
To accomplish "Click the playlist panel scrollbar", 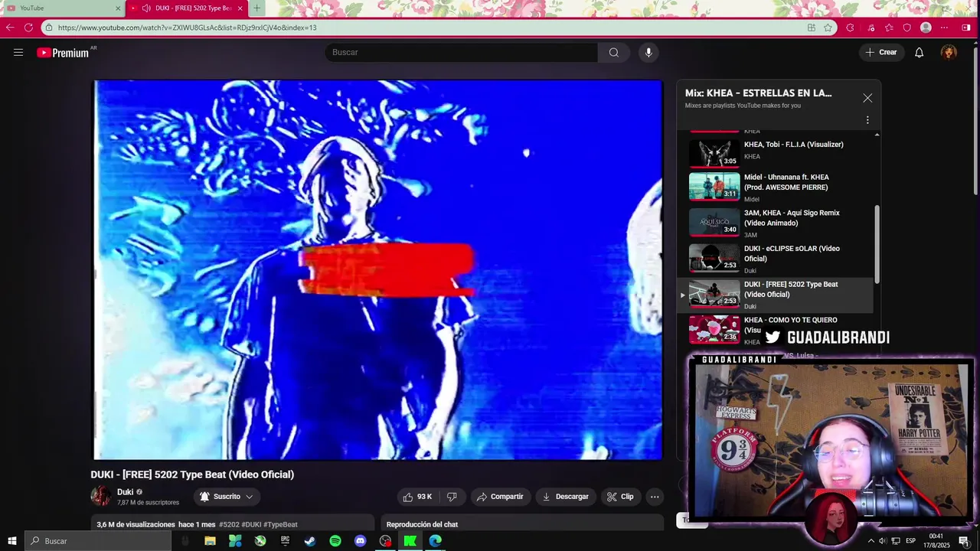I will 877,244.
